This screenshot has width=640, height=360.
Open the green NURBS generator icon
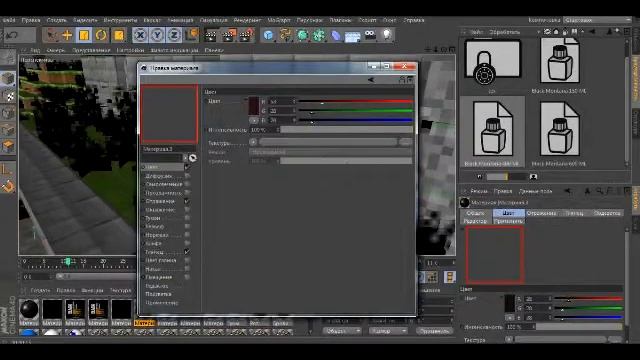pyautogui.click(x=302, y=36)
